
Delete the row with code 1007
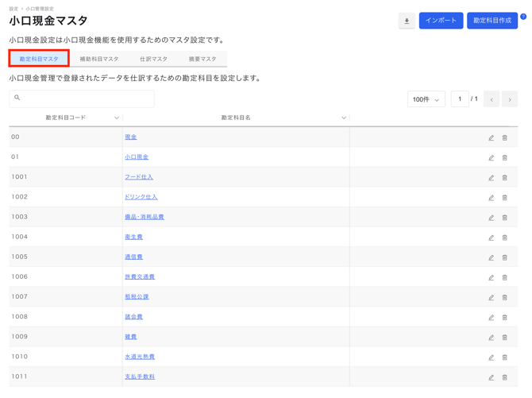[504, 298]
